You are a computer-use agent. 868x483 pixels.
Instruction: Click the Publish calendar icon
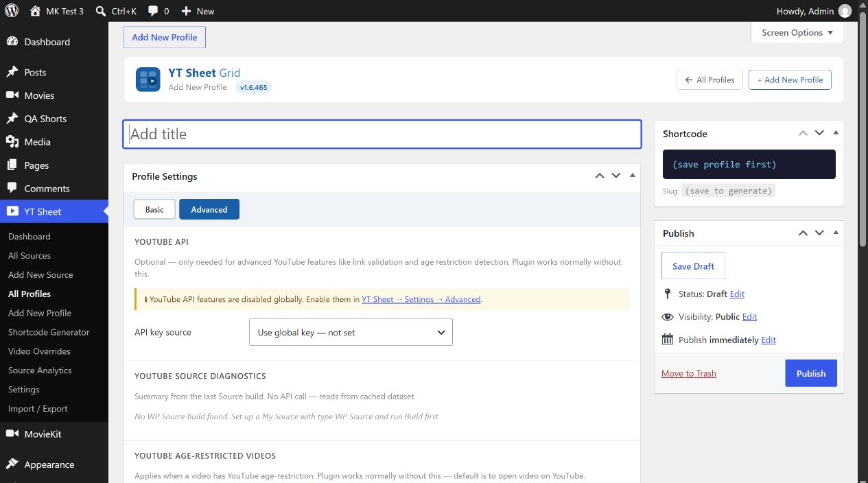[668, 340]
